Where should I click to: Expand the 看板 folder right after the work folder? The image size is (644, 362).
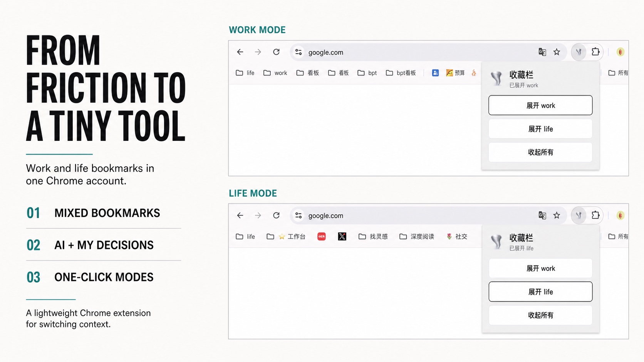(x=307, y=73)
